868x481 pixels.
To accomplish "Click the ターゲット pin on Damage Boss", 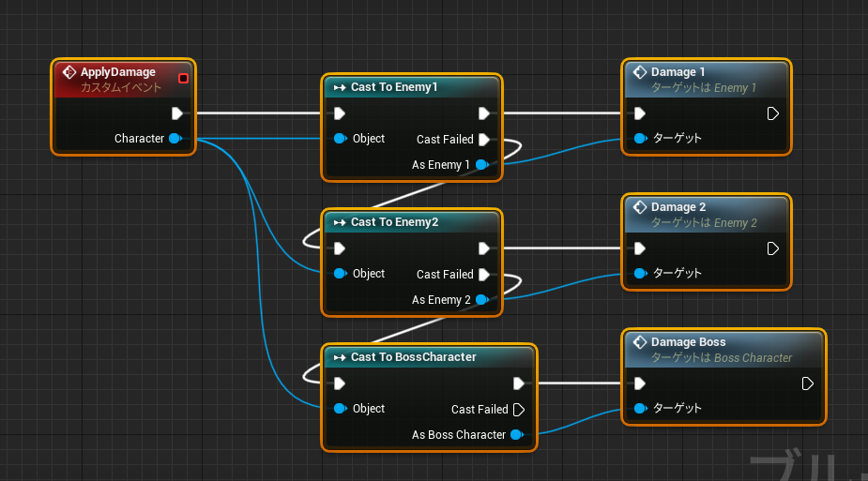I will pos(641,409).
